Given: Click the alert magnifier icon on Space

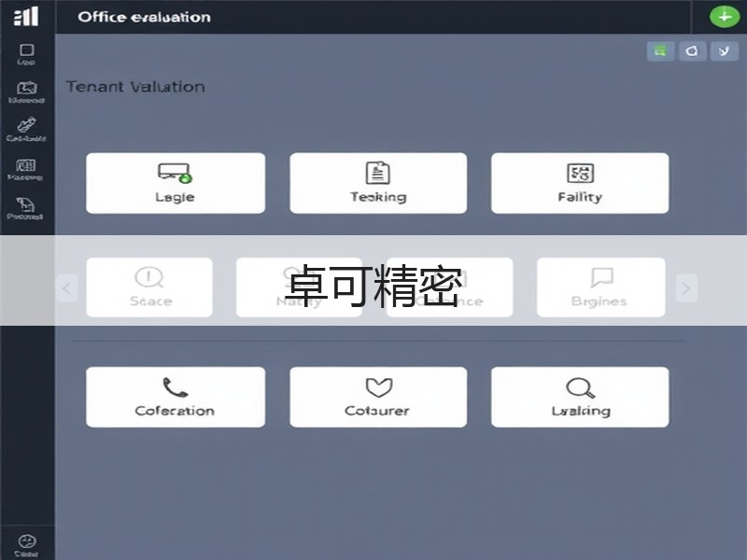Looking at the screenshot, I should pos(149,277).
